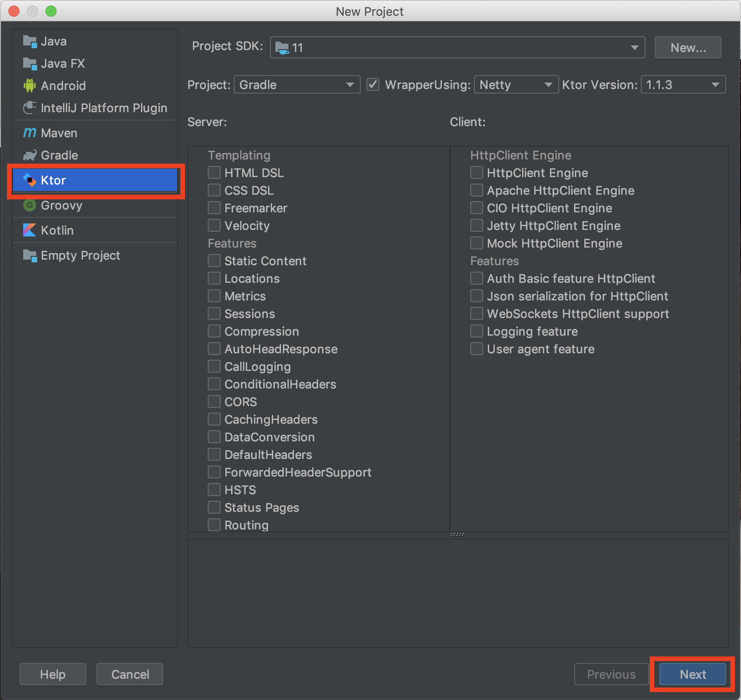Check the Logging feature client option
Viewport: 741px width, 700px height.
coord(477,331)
